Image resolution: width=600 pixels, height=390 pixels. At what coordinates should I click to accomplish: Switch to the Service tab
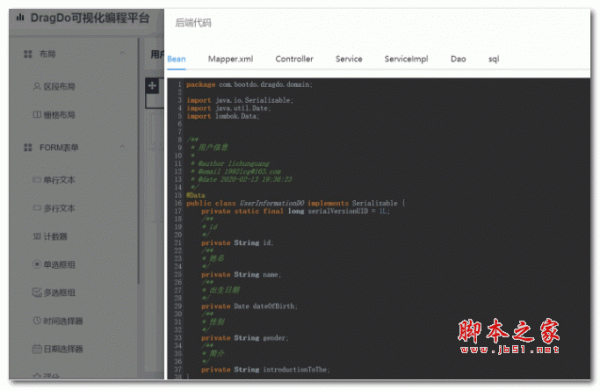pos(349,59)
